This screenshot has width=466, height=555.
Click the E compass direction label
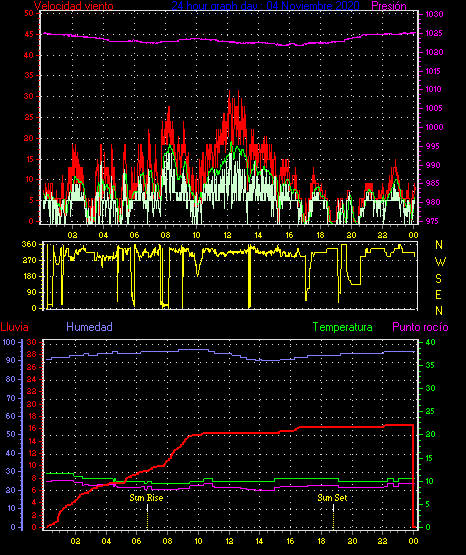tap(438, 294)
